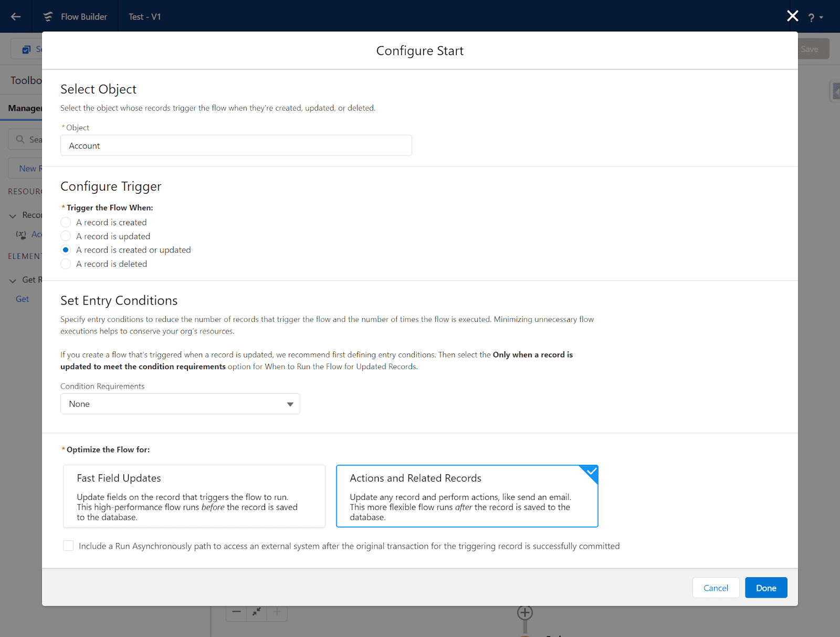840x637 pixels.
Task: Choose 'A record is deleted' trigger
Action: coord(66,264)
